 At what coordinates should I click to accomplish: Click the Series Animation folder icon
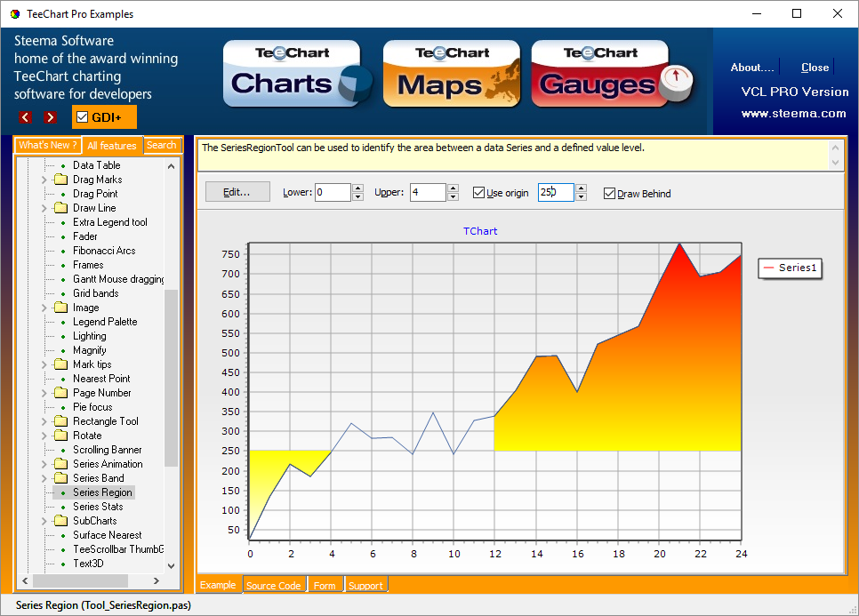[x=60, y=464]
